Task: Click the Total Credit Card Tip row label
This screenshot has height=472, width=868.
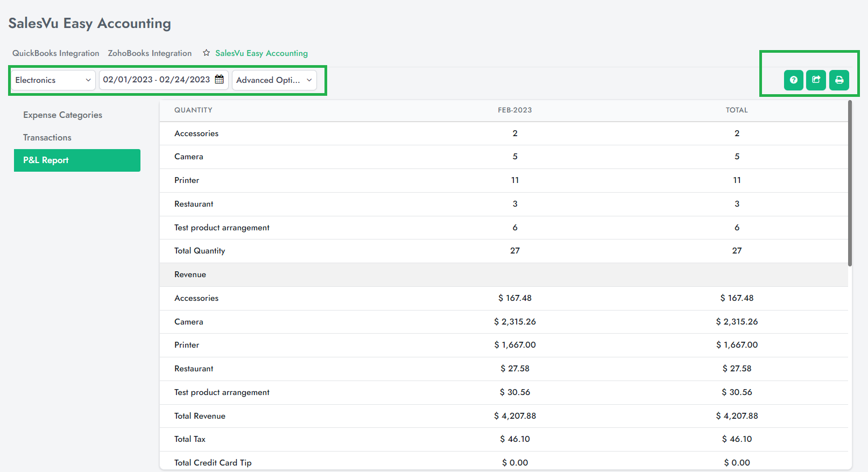Action: (x=213, y=463)
